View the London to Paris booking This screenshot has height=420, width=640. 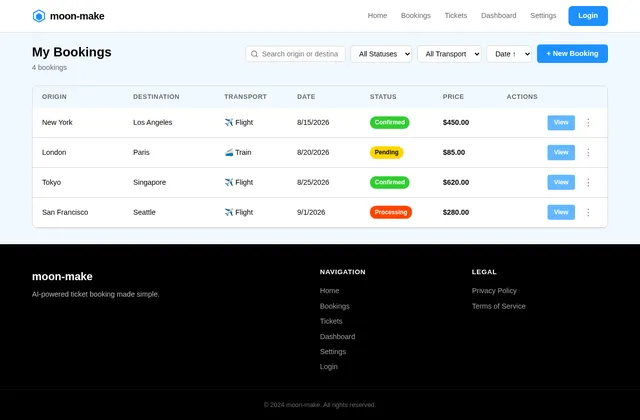[561, 152]
